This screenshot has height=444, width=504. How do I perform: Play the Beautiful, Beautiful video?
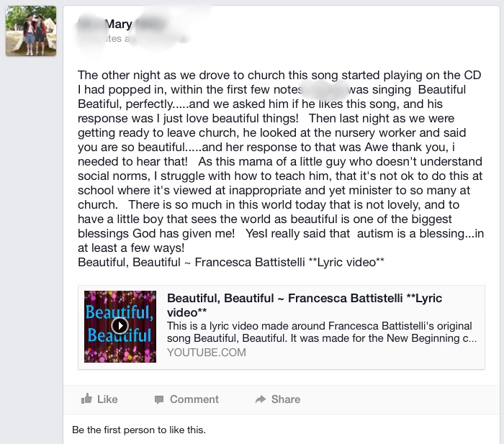(120, 326)
